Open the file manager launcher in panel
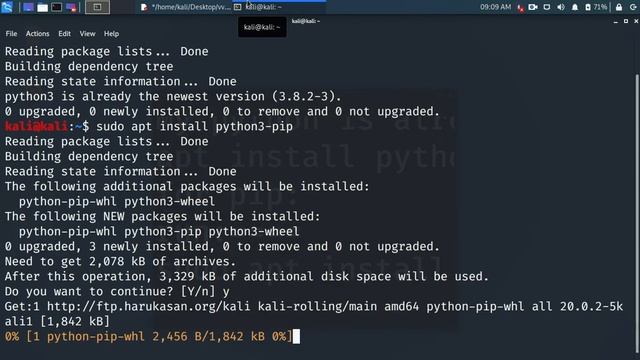 pyautogui.click(x=42, y=7)
